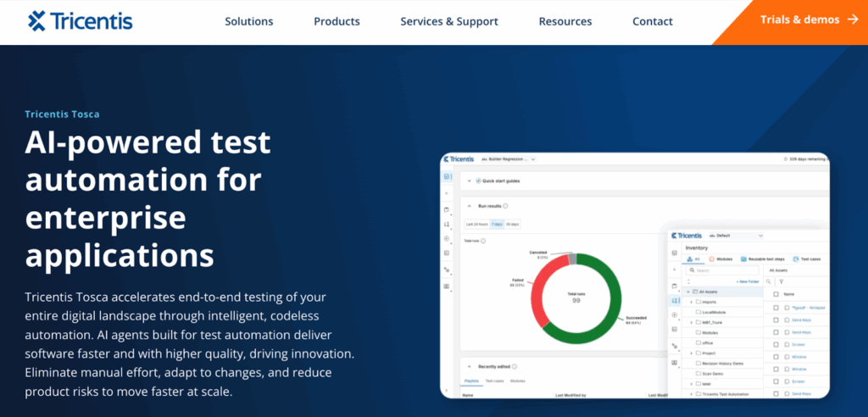Open the Products menu

337,21
